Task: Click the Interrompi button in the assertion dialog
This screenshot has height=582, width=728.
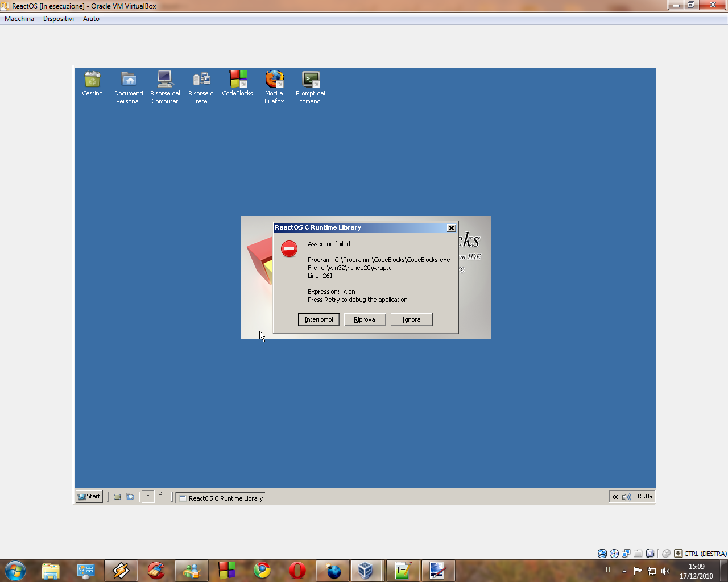Action: (x=319, y=319)
